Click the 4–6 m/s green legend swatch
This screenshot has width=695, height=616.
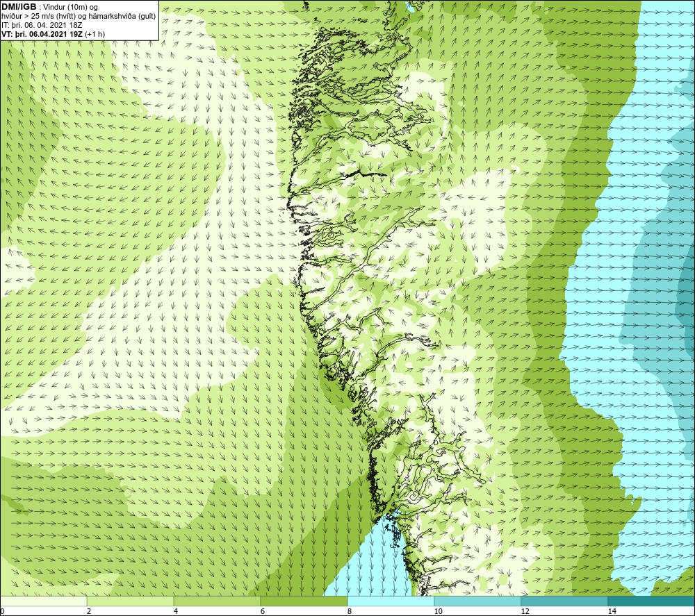[217, 601]
